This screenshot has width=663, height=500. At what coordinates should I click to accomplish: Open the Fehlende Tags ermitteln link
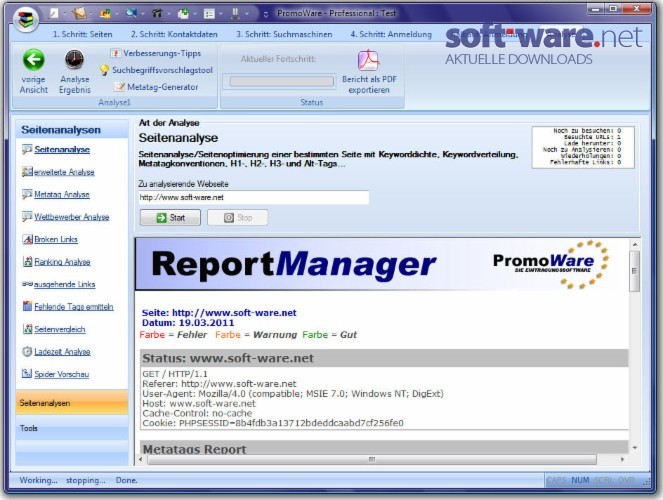(74, 306)
